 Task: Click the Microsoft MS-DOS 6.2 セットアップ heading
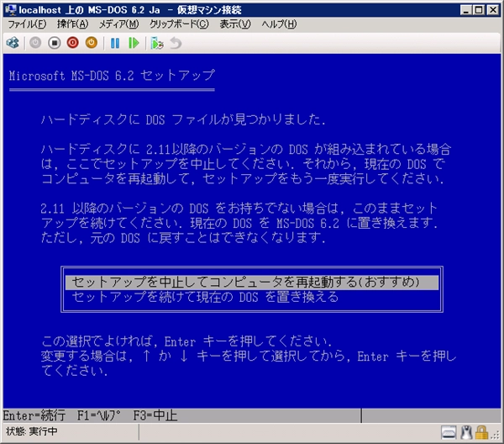(x=112, y=76)
